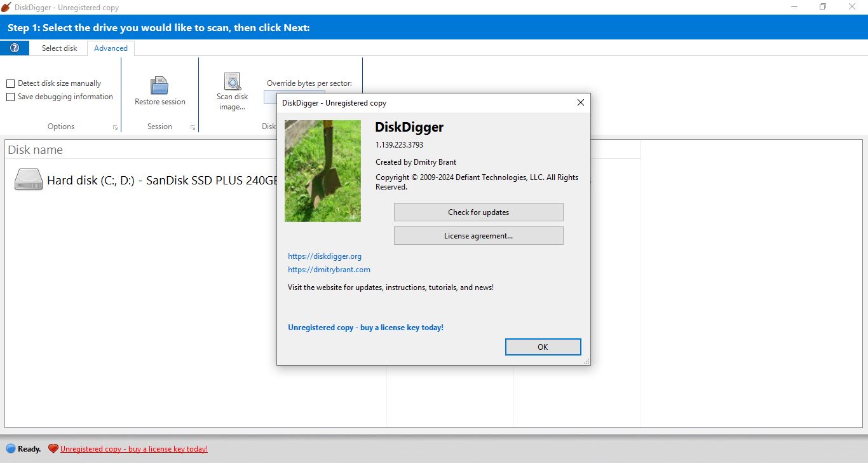868x463 pixels.
Task: Open the License agreement button
Action: pos(478,236)
